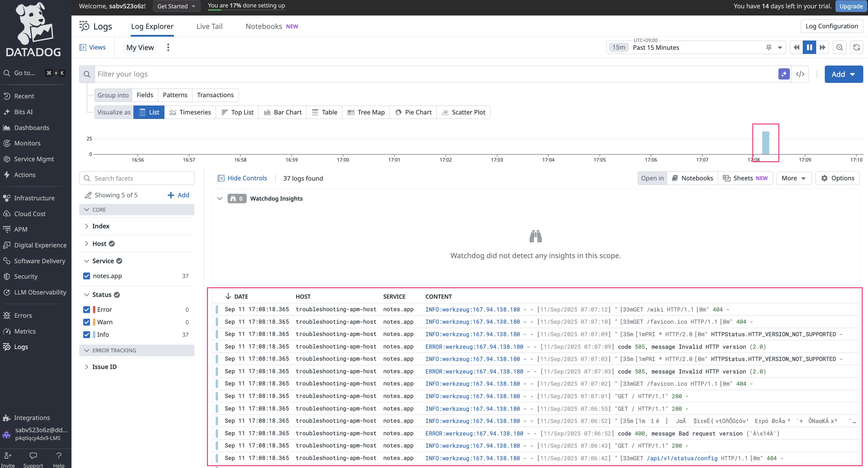Click the zoom out time range icon
This screenshot has width=868, height=468.
[x=839, y=47]
